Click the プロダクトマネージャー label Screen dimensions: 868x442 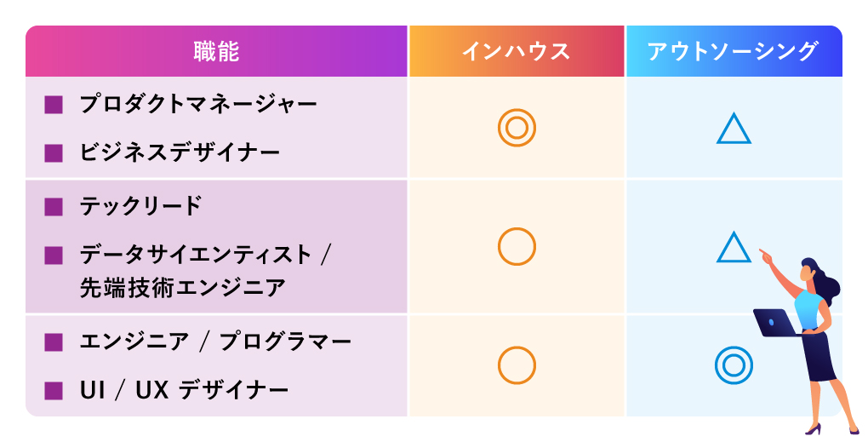coord(199,104)
